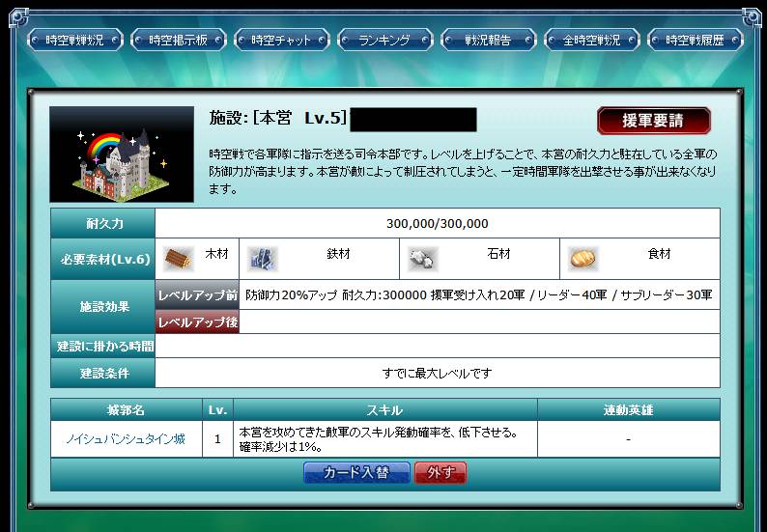Click the 鉄材 label text

(x=338, y=254)
